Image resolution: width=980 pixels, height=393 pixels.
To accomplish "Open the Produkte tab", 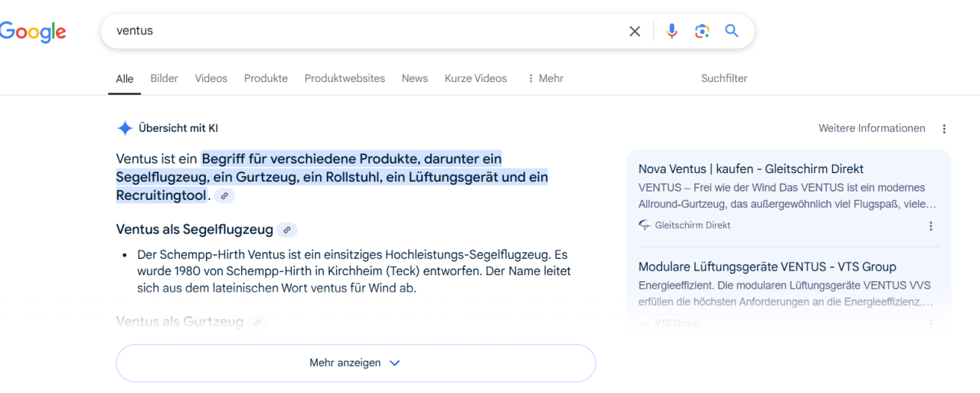I will 266,78.
